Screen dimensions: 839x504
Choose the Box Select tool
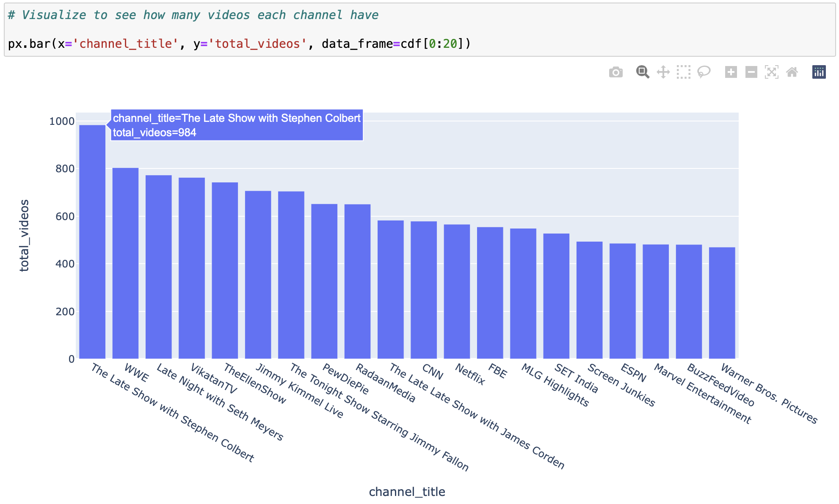[x=683, y=72]
